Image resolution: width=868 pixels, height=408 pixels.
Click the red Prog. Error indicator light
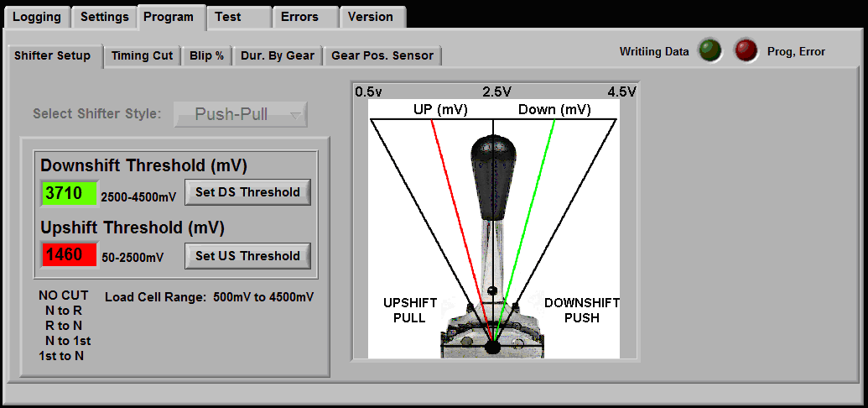pyautogui.click(x=746, y=51)
